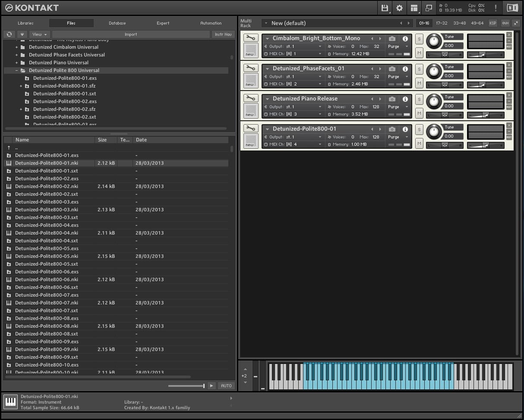Click camera snapshot icon on Cimbalom_Bright_Bottom_Mono

click(x=392, y=38)
